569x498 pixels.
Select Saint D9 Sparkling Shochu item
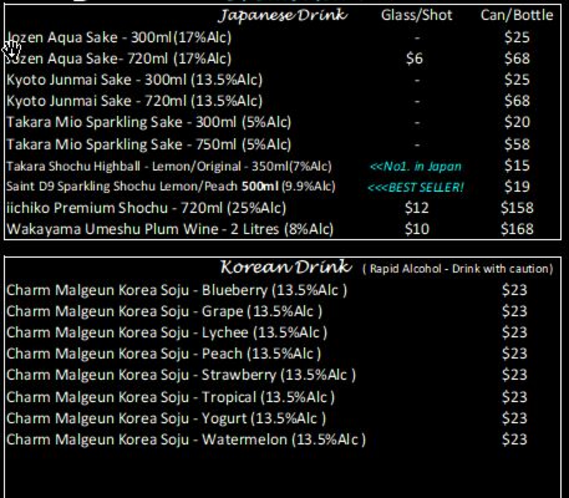(x=171, y=187)
